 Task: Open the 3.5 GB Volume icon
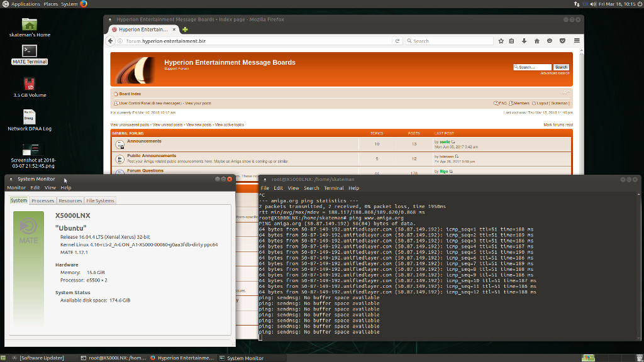click(x=29, y=84)
